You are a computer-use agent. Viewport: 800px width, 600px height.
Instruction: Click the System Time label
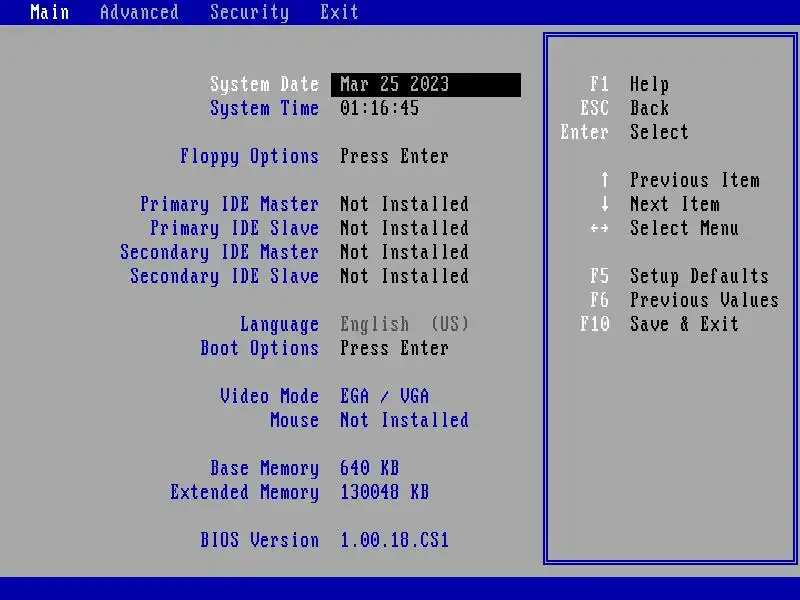[265, 109]
